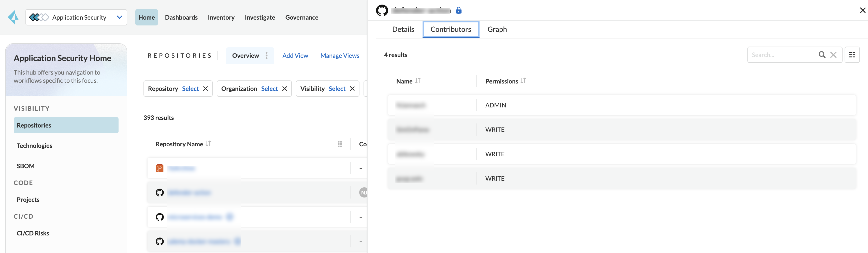868x253 pixels.
Task: Click the orange Git repository icon
Action: [x=160, y=168]
